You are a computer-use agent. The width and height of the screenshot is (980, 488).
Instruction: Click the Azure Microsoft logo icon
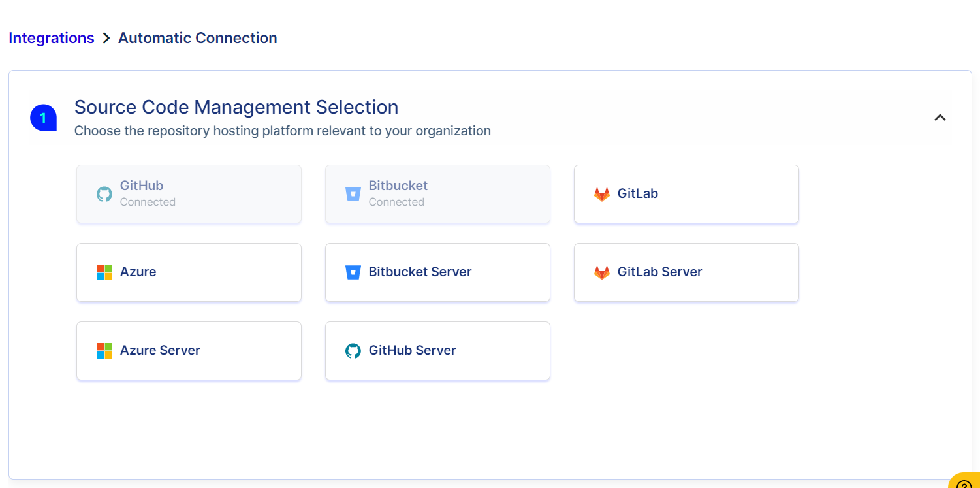[x=104, y=272]
